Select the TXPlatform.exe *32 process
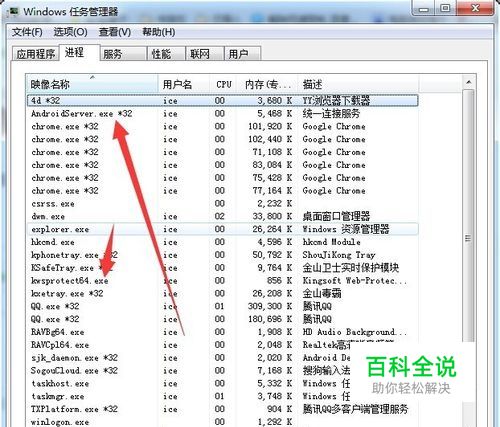The height and width of the screenshot is (427, 500). coord(223,409)
